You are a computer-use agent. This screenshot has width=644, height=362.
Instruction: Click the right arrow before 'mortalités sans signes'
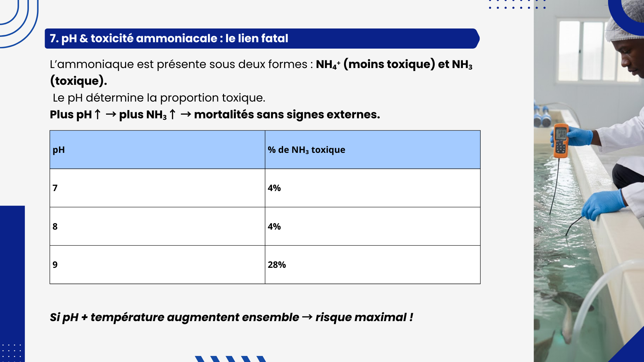(x=186, y=114)
